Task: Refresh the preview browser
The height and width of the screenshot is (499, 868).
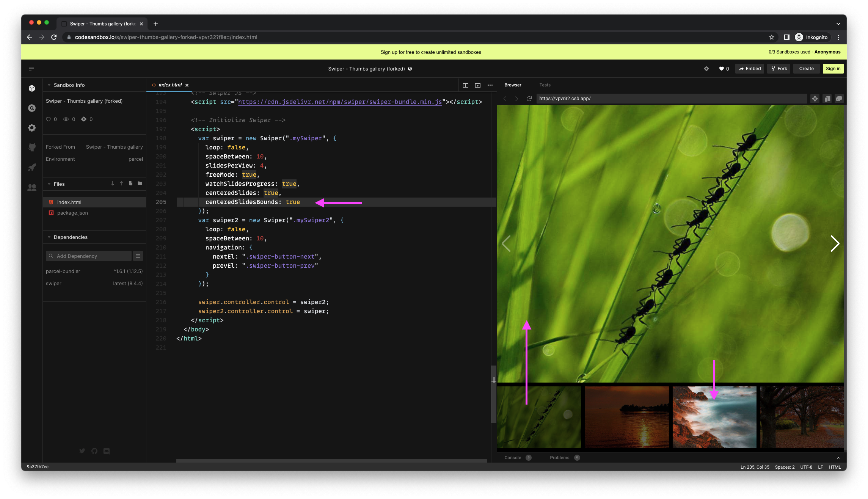Action: pyautogui.click(x=529, y=99)
